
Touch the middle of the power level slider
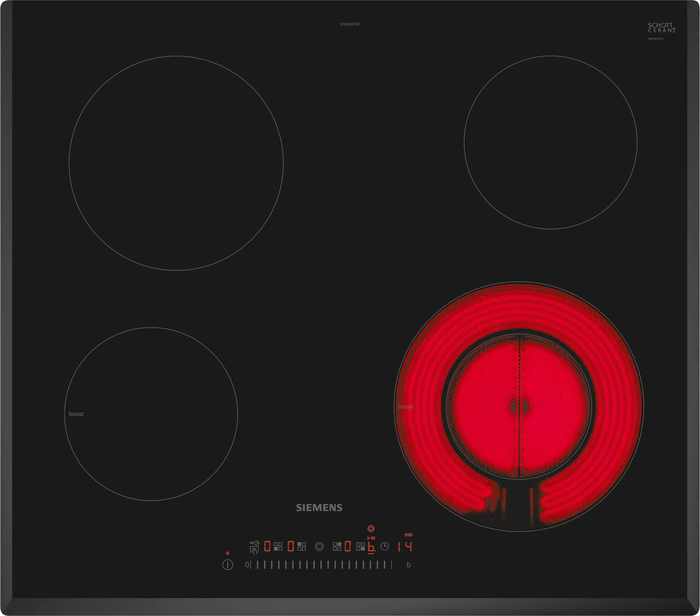pyautogui.click(x=321, y=565)
